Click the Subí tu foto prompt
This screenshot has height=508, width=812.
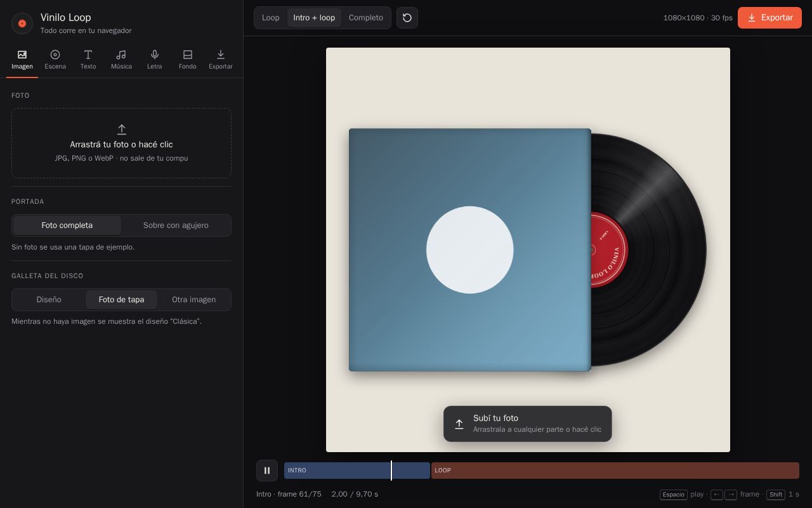[x=528, y=424]
